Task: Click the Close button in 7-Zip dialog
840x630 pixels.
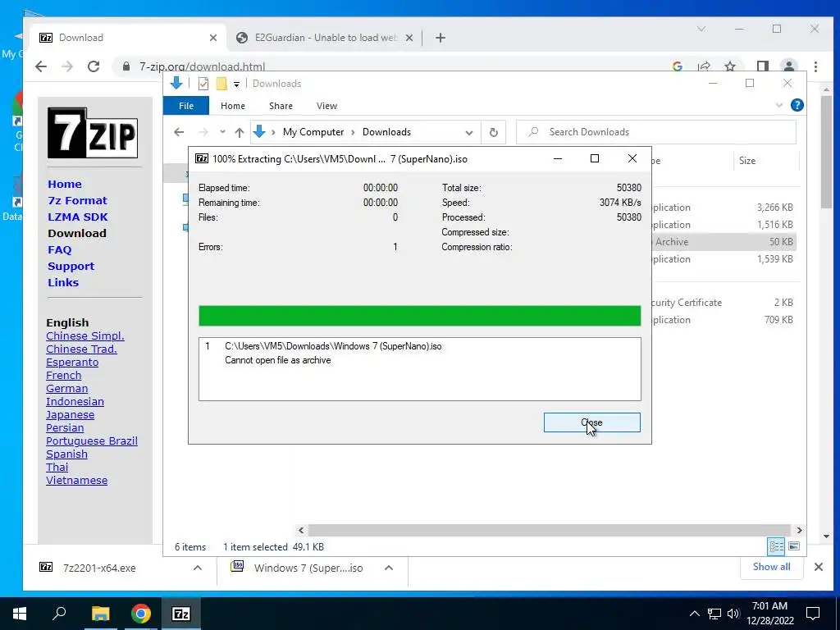Action: pos(591,422)
